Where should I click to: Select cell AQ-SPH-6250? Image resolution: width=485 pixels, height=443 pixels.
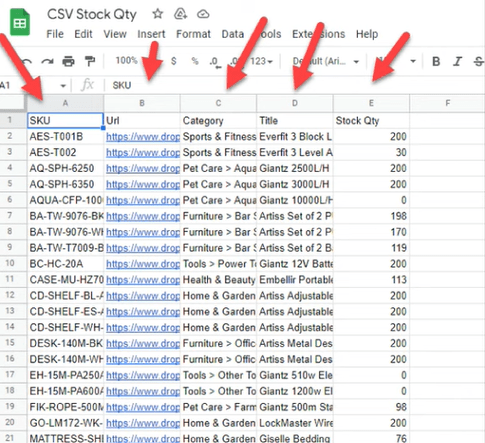click(x=65, y=168)
